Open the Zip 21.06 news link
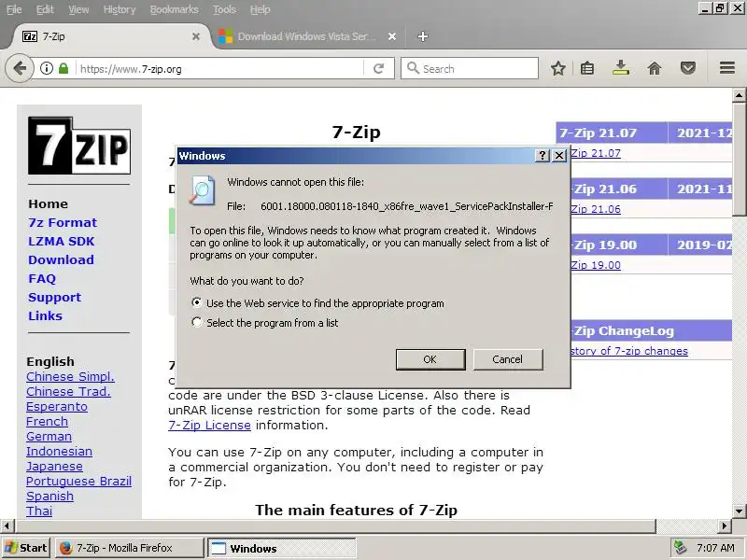This screenshot has width=747, height=560. click(x=596, y=209)
